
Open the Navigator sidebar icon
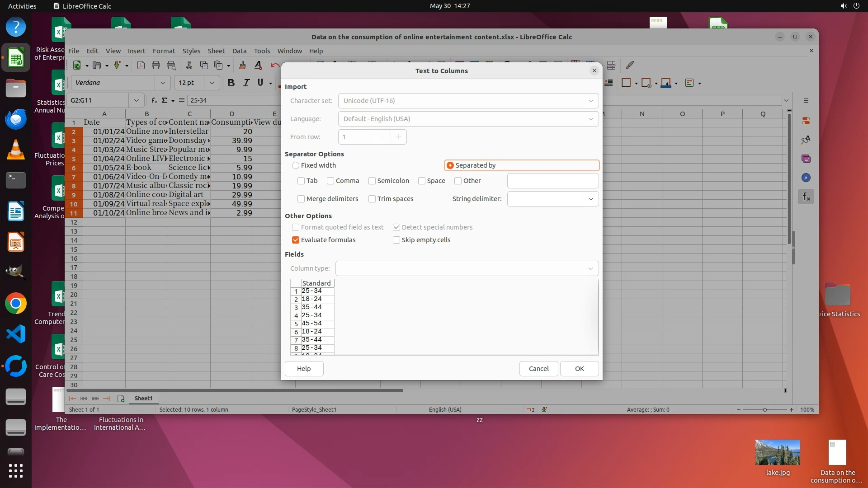click(x=806, y=178)
